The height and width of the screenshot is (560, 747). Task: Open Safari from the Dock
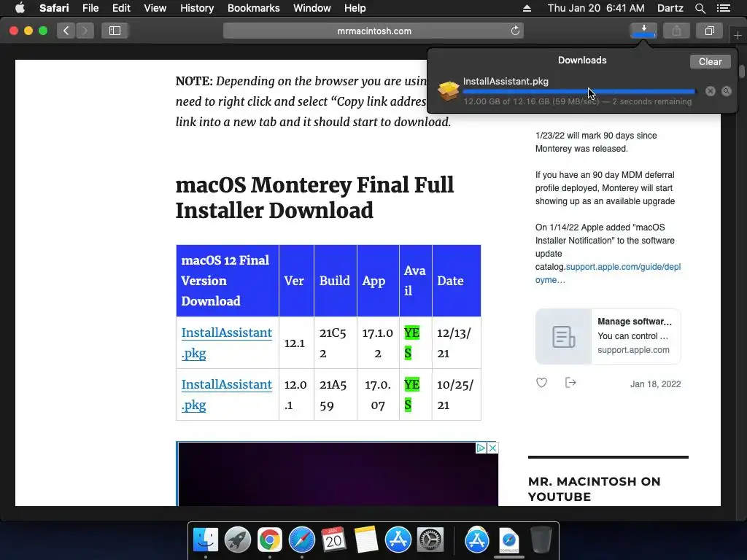(x=302, y=540)
